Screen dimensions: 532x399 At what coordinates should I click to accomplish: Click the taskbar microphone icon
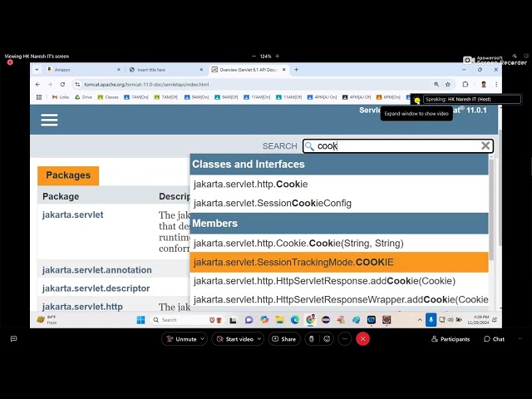point(431,319)
